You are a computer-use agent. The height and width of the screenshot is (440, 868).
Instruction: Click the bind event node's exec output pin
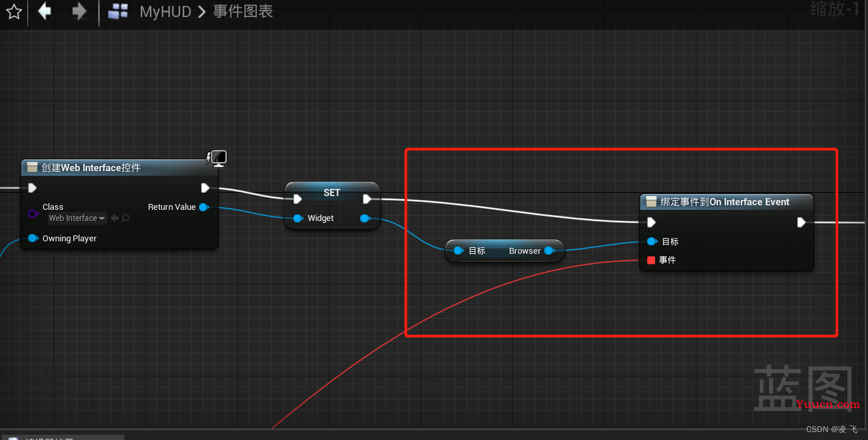click(801, 222)
